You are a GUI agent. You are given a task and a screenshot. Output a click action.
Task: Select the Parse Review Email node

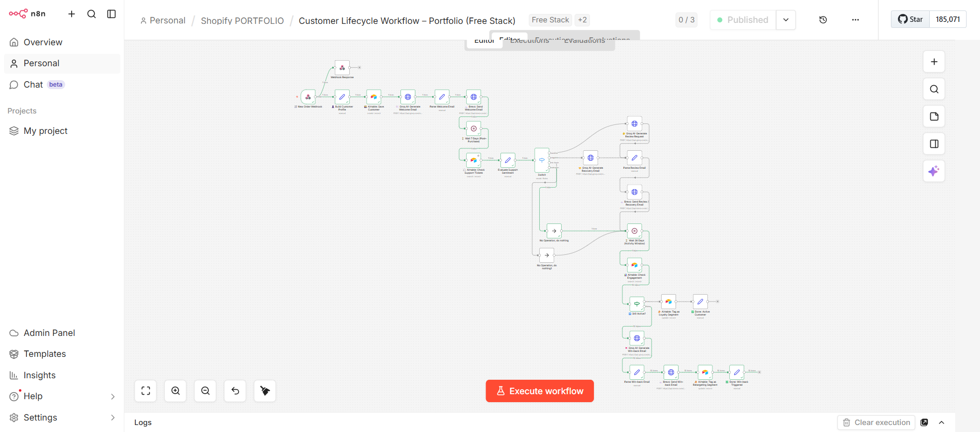tap(635, 158)
